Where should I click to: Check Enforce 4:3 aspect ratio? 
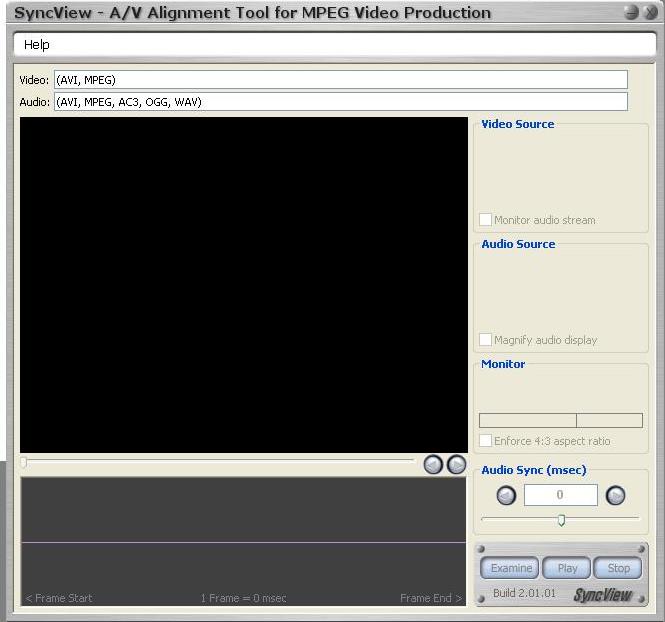[485, 441]
